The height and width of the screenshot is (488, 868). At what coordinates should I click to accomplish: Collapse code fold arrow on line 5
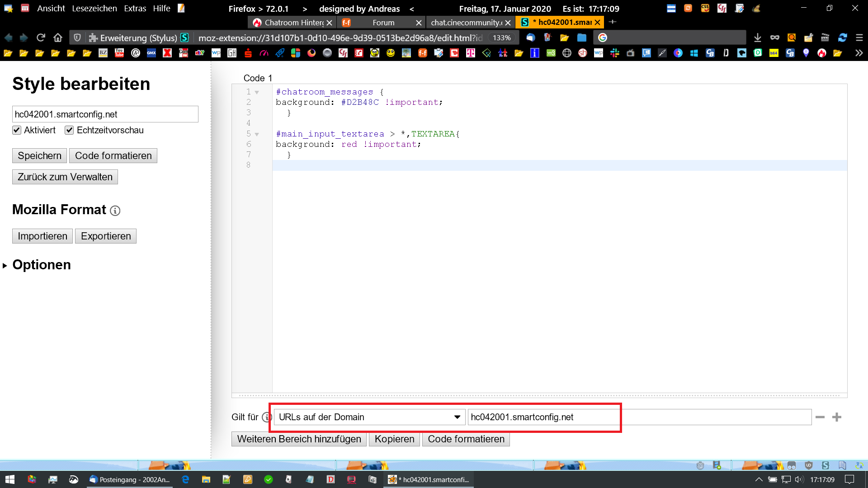point(257,134)
